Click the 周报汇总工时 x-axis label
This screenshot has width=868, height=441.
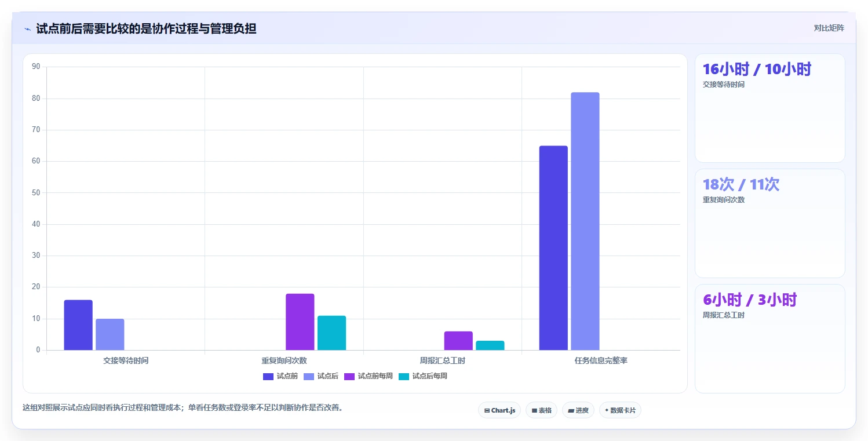(x=443, y=360)
